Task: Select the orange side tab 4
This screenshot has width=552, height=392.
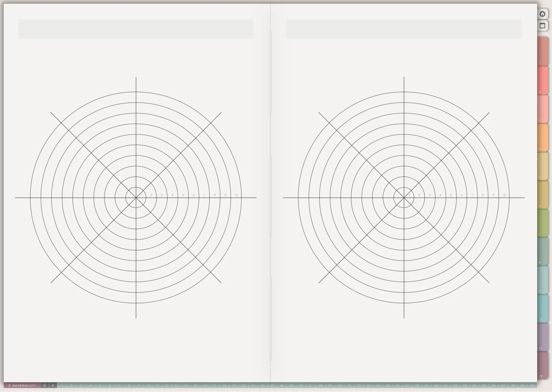Action: click(543, 137)
